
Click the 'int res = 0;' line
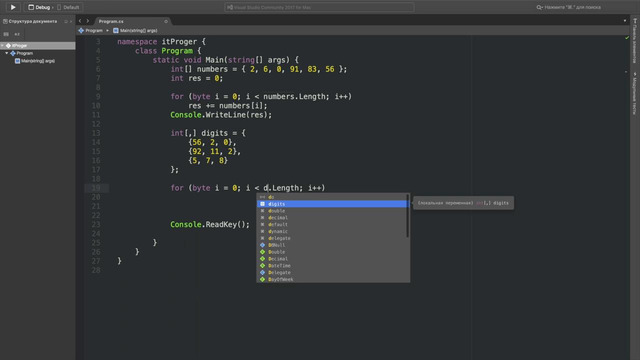[197, 78]
